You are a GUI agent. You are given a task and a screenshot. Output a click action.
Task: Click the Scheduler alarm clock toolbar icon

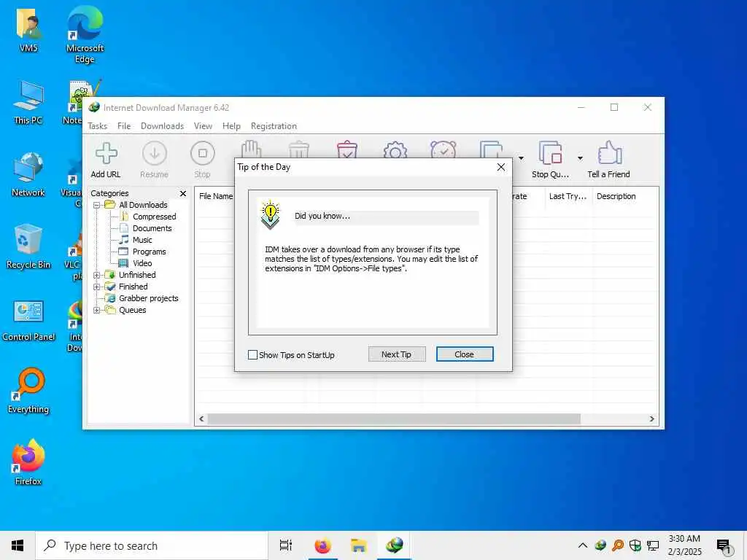tap(443, 149)
